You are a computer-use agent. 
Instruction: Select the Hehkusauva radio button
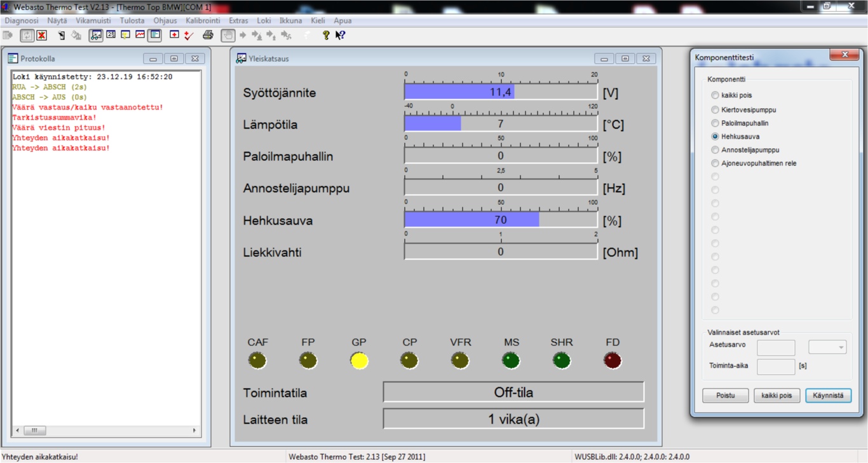(715, 136)
